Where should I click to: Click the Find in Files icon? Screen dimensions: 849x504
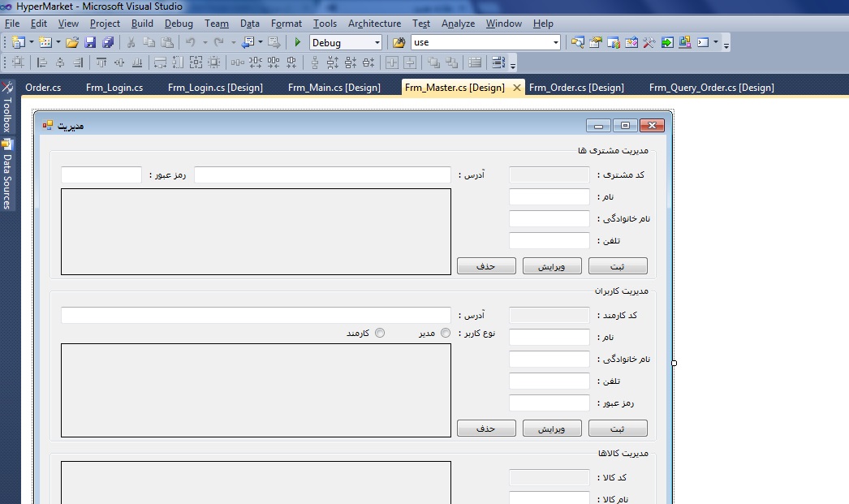399,42
